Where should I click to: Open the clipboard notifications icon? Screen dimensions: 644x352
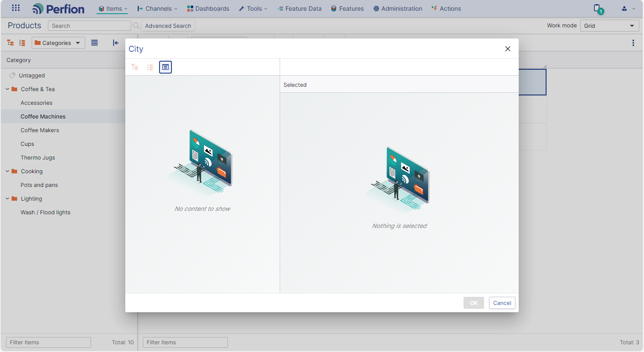pos(598,9)
